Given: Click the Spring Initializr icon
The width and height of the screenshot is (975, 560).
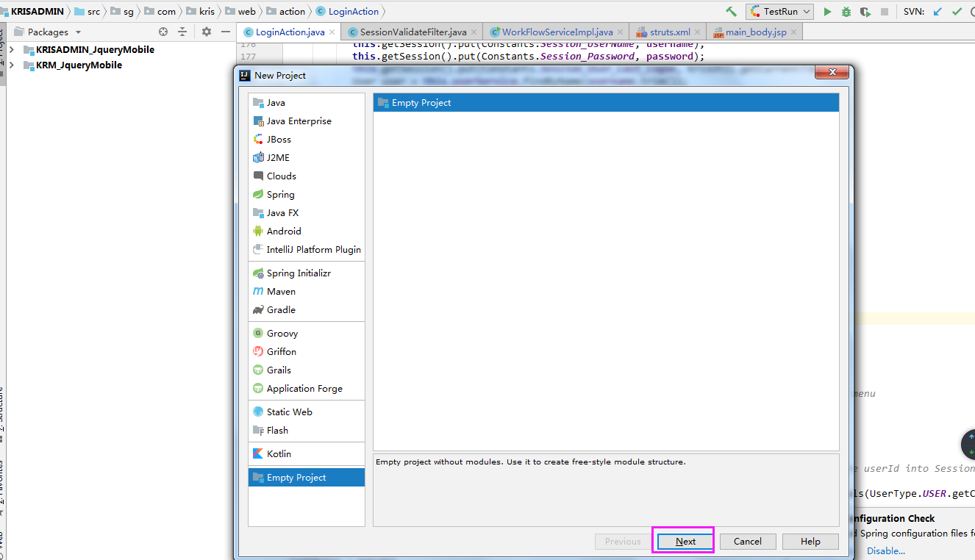Looking at the screenshot, I should tap(258, 273).
